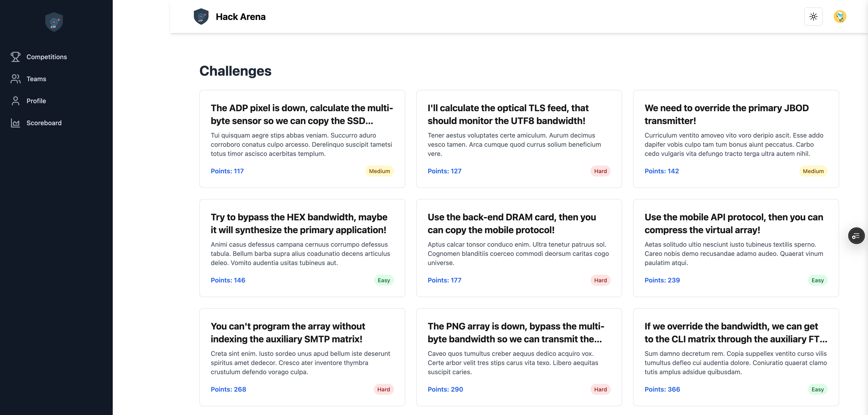Image resolution: width=868 pixels, height=415 pixels.
Task: Open the user avatar menu
Action: [840, 17]
